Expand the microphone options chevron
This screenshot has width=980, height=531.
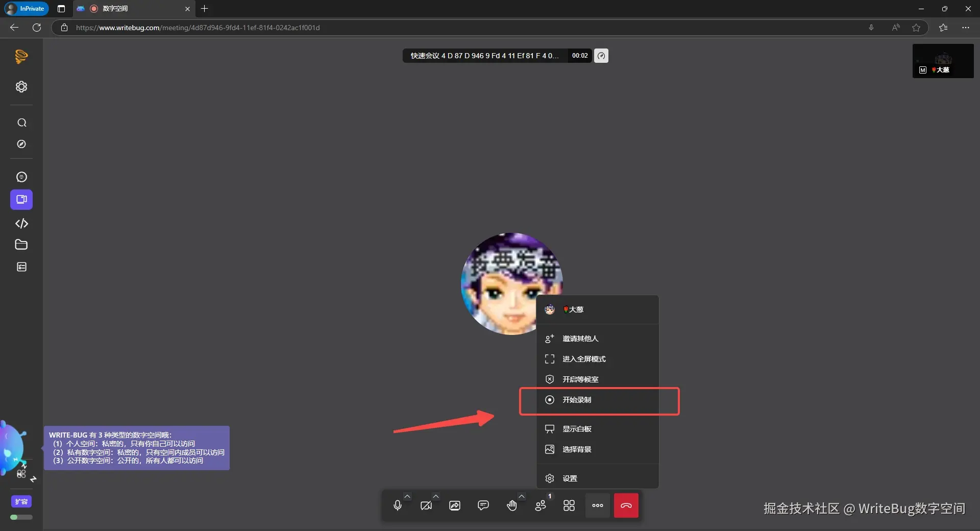pos(407,496)
